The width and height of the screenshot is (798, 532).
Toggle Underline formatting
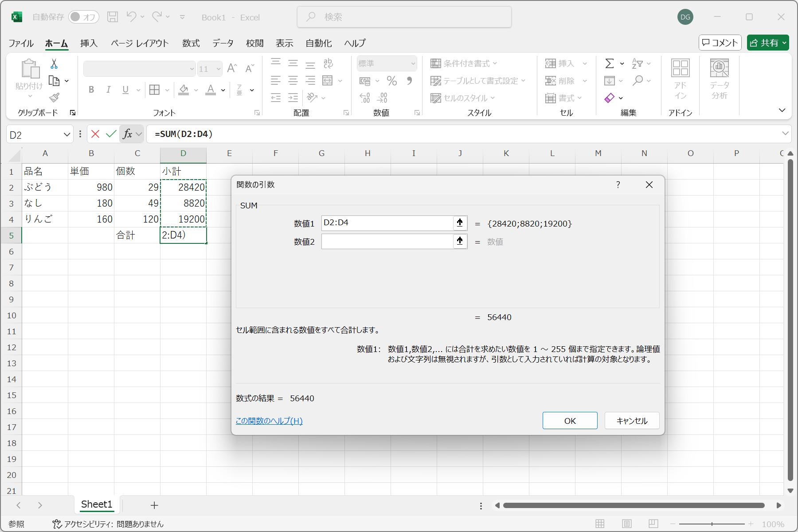[x=125, y=90]
